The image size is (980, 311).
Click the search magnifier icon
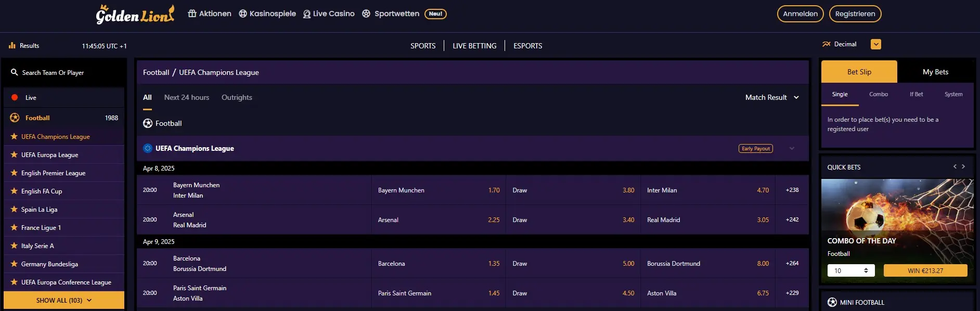(15, 72)
